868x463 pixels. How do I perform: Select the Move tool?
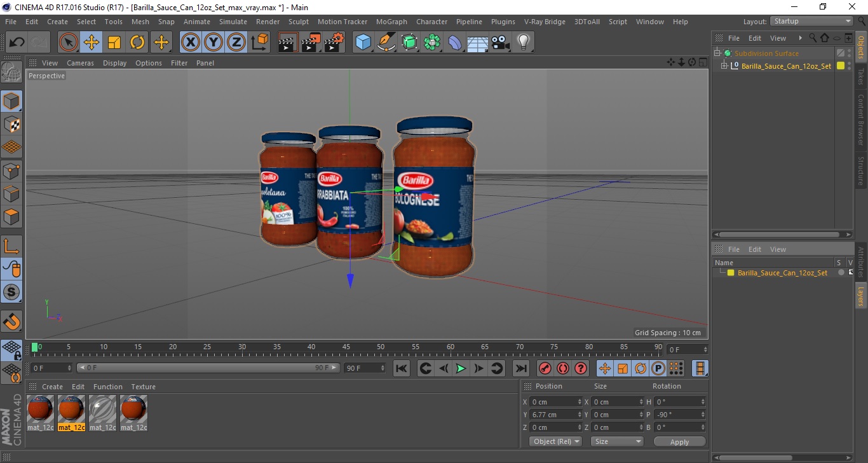click(92, 43)
